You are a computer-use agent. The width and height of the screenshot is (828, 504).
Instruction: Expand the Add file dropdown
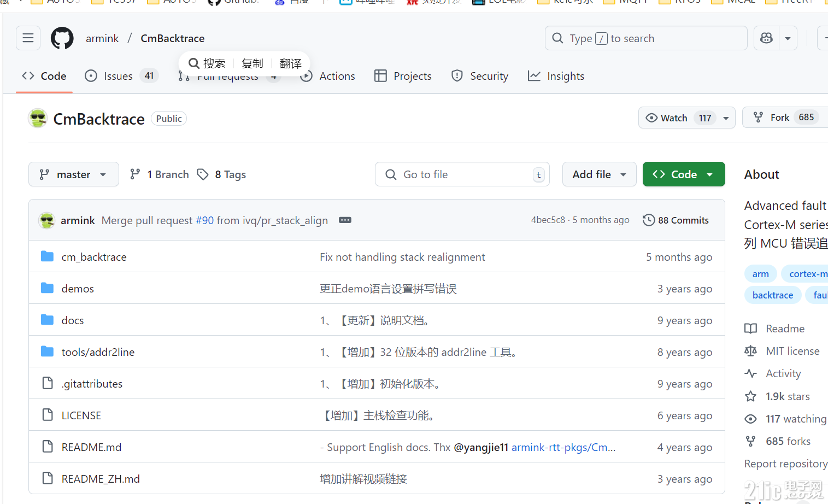pos(600,174)
